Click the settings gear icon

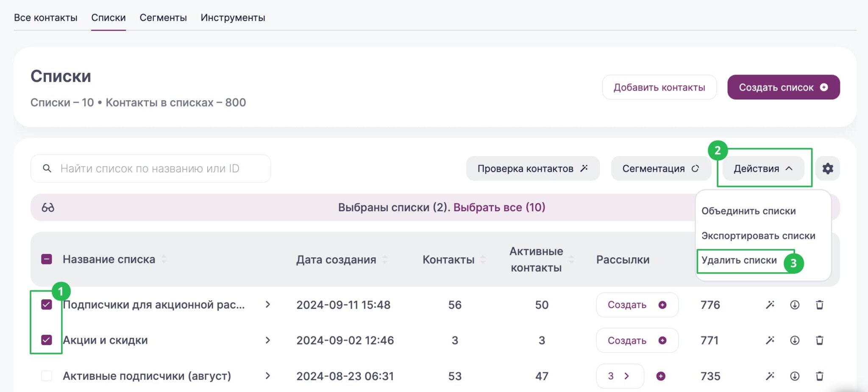(827, 168)
